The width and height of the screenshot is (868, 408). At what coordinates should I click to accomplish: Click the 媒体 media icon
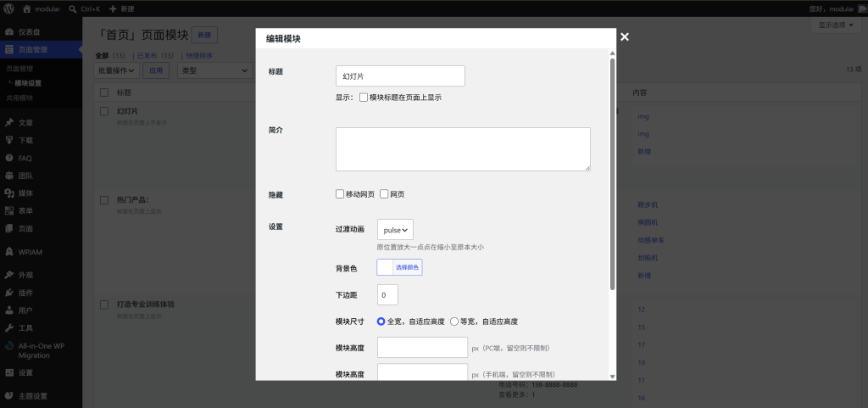click(x=8, y=193)
